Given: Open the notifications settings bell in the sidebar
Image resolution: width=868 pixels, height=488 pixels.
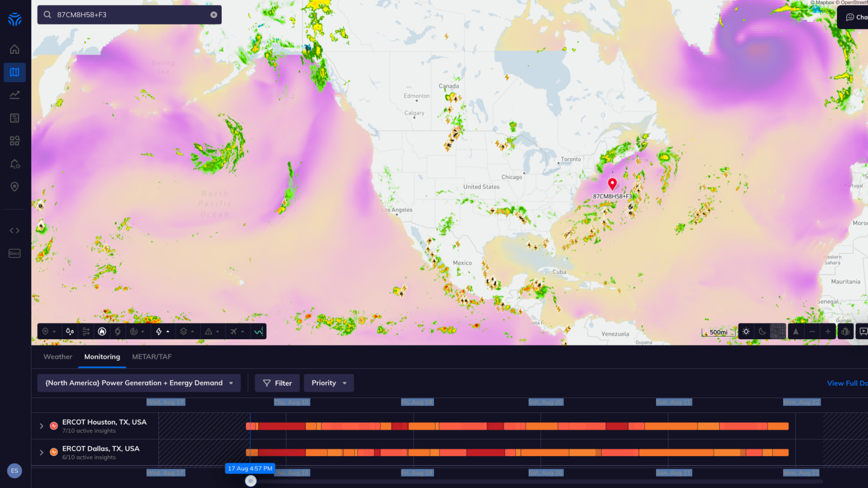Looking at the screenshot, I should click(14, 164).
